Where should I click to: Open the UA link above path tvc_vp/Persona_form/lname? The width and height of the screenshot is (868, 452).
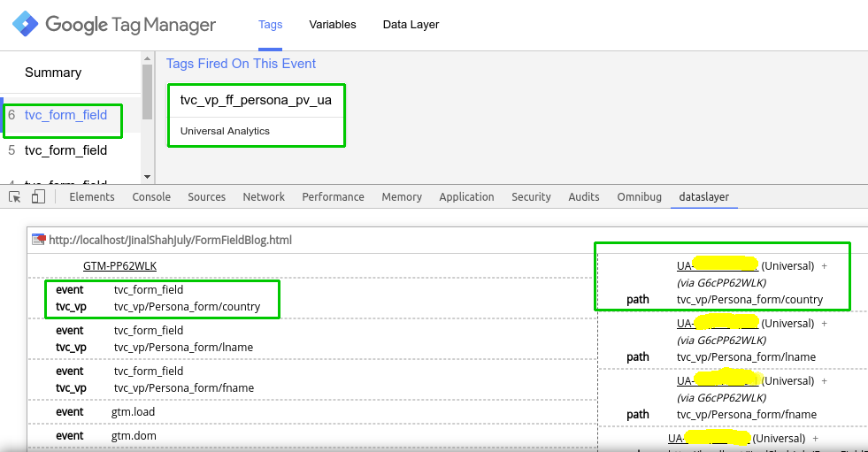click(718, 324)
